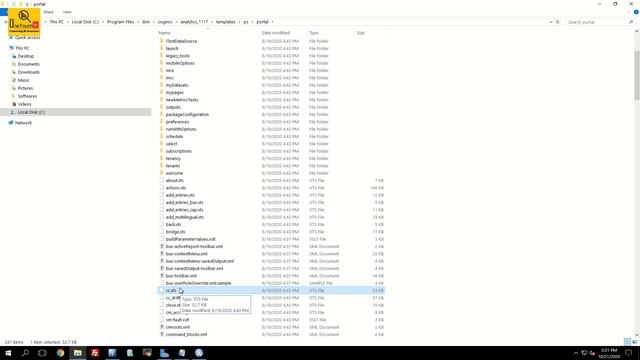
Task: Select Desktop in navigation pane
Action: coord(25,56)
